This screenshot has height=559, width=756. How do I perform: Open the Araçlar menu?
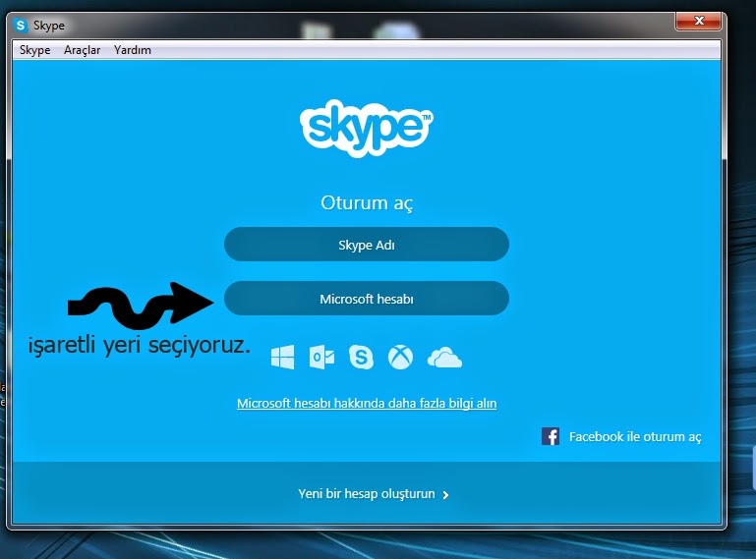tap(83, 50)
